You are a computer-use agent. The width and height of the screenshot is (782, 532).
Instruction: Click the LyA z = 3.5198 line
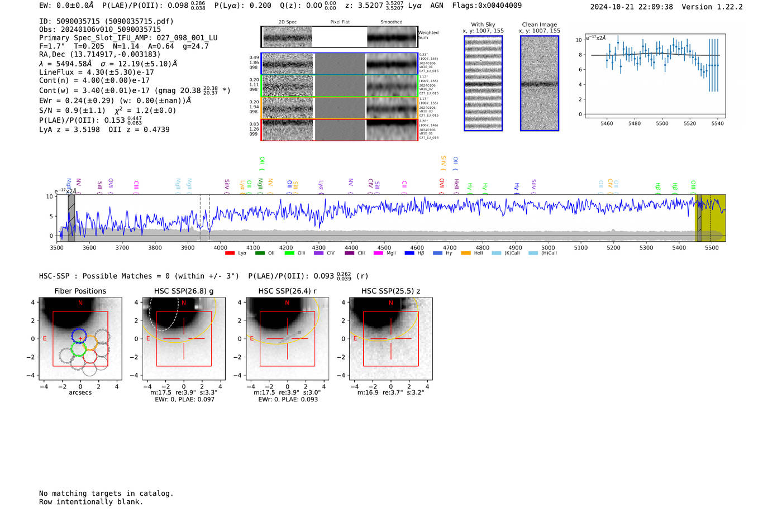[x=104, y=130]
